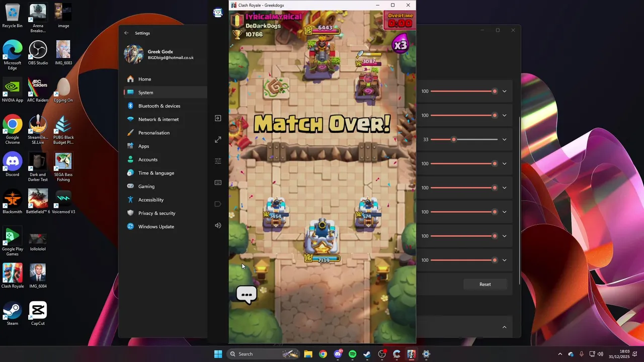Open Time & language settings
The height and width of the screenshot is (362, 644).
(x=165, y=173)
